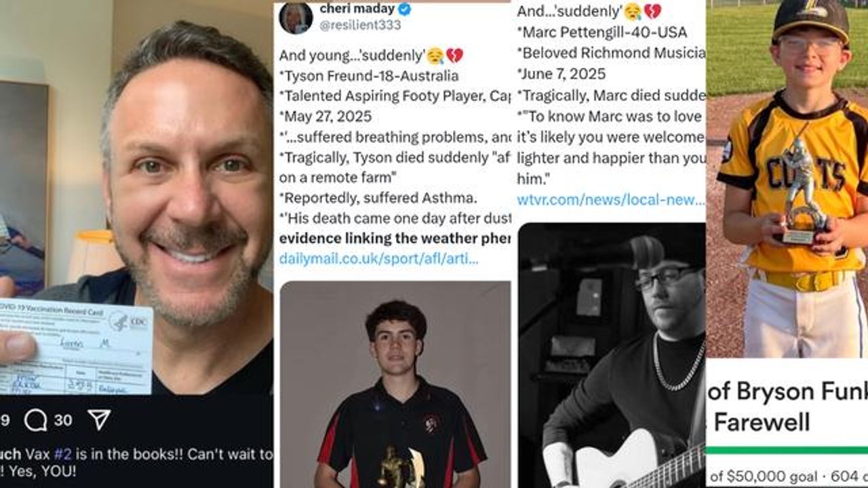868x488 pixels.
Task: Click the paper plane share icon
Action: [99, 420]
